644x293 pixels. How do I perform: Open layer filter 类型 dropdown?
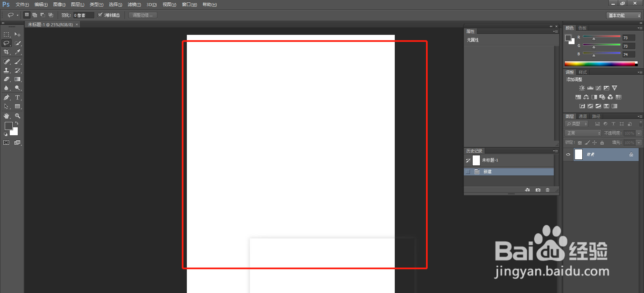point(577,124)
